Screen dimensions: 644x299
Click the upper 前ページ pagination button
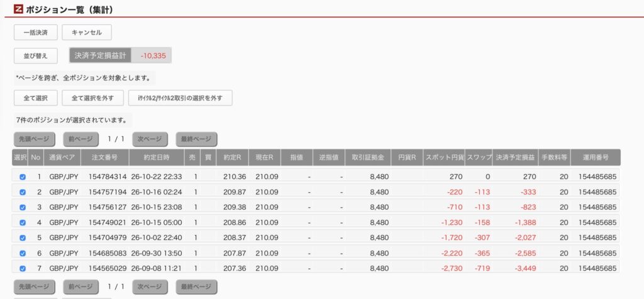tap(81, 139)
